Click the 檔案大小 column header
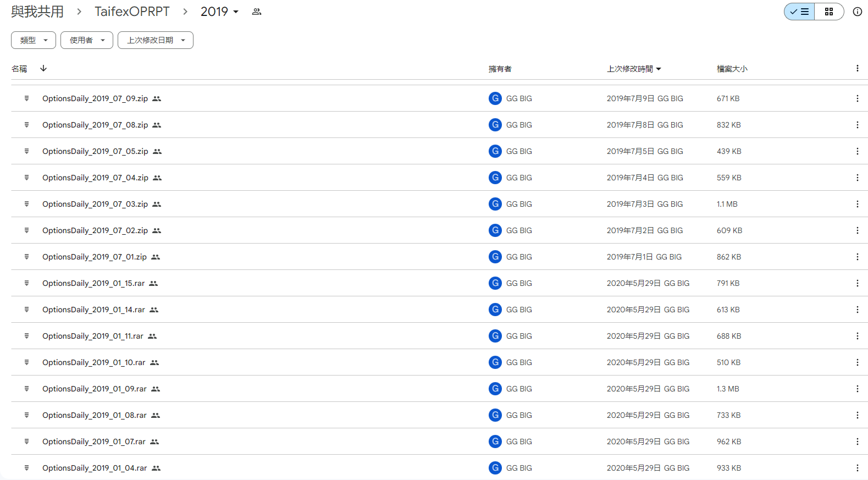This screenshot has width=868, height=480. tap(732, 69)
